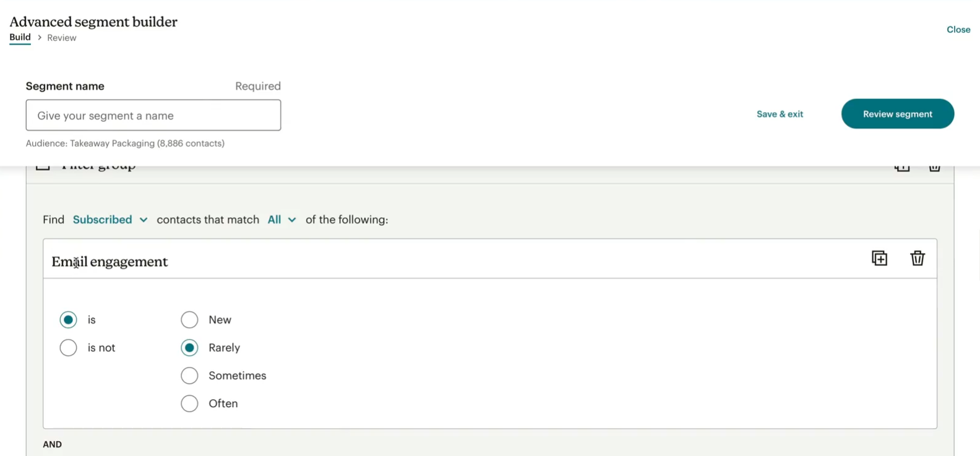The width and height of the screenshot is (980, 456).
Task: Click the Email engagement heading
Action: pyautogui.click(x=110, y=262)
